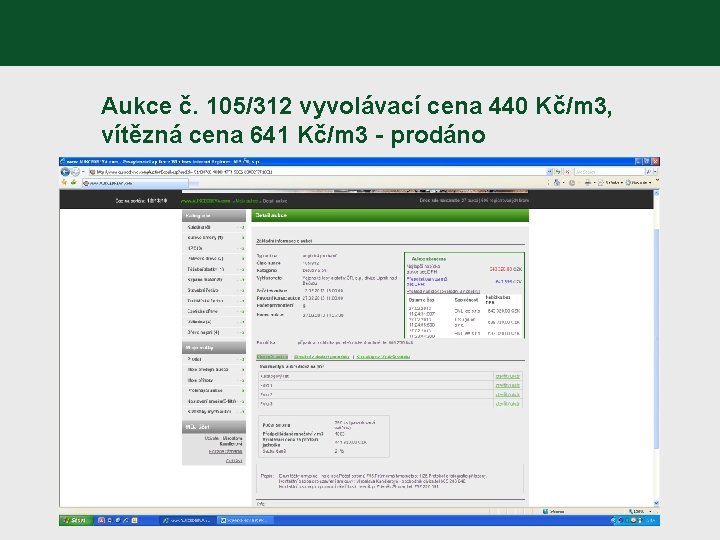Click the Add to Favorites icon
The image size is (720, 540).
point(73,183)
